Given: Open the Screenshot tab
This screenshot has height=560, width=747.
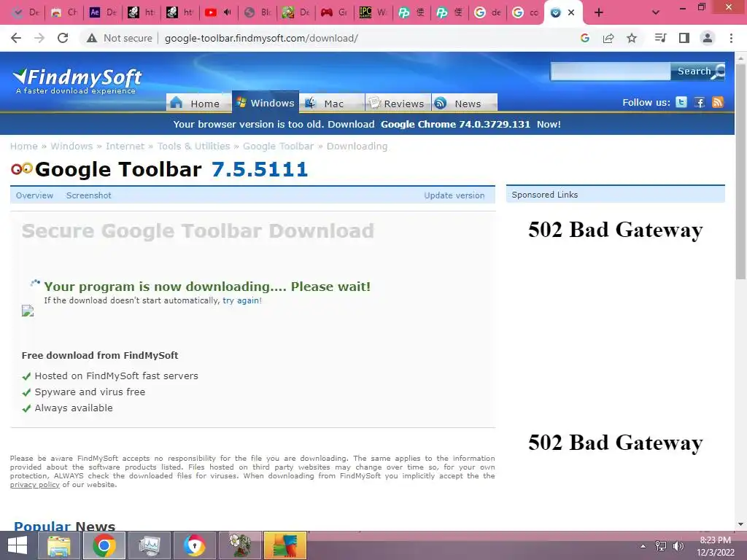Looking at the screenshot, I should [x=88, y=195].
